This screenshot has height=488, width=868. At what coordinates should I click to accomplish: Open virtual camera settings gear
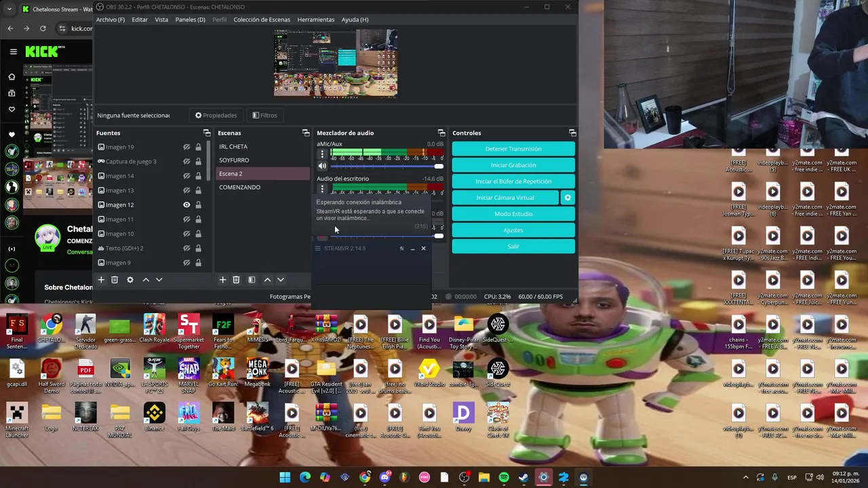[x=568, y=198]
